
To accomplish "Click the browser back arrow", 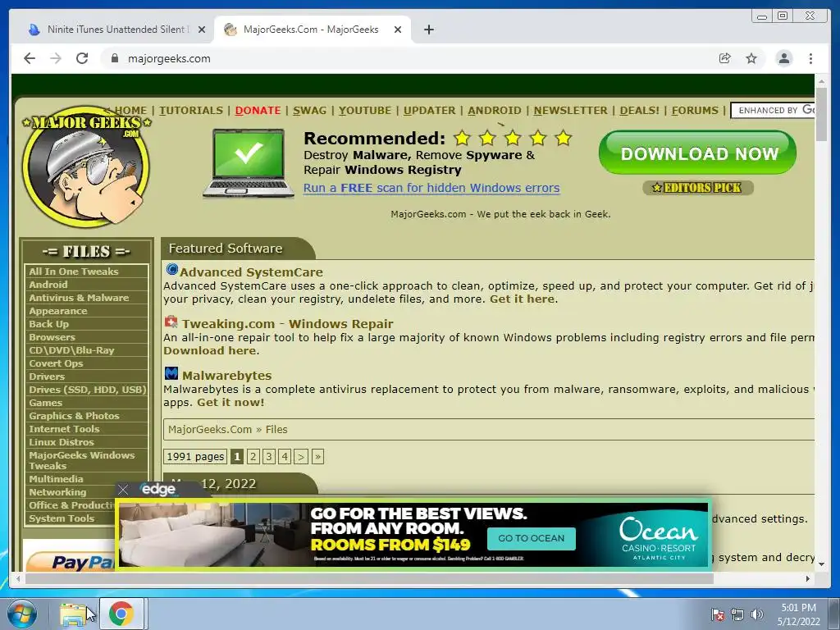I will pos(30,58).
